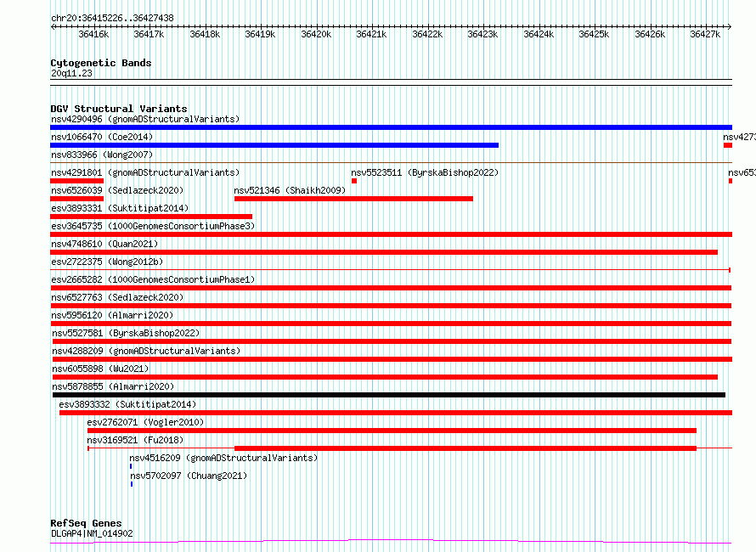Open variant nsv4290496 gnomAD label
The width and height of the screenshot is (756, 552).
[x=145, y=119]
